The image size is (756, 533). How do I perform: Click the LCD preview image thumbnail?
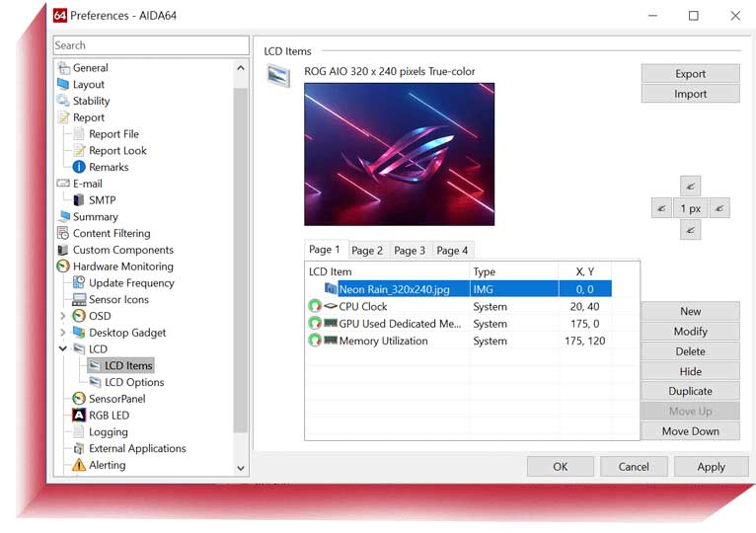coord(399,154)
